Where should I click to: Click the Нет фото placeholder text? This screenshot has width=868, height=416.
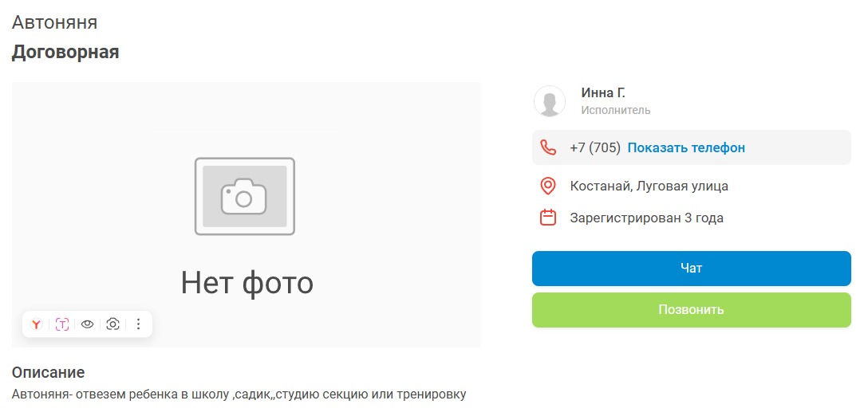coord(247,282)
